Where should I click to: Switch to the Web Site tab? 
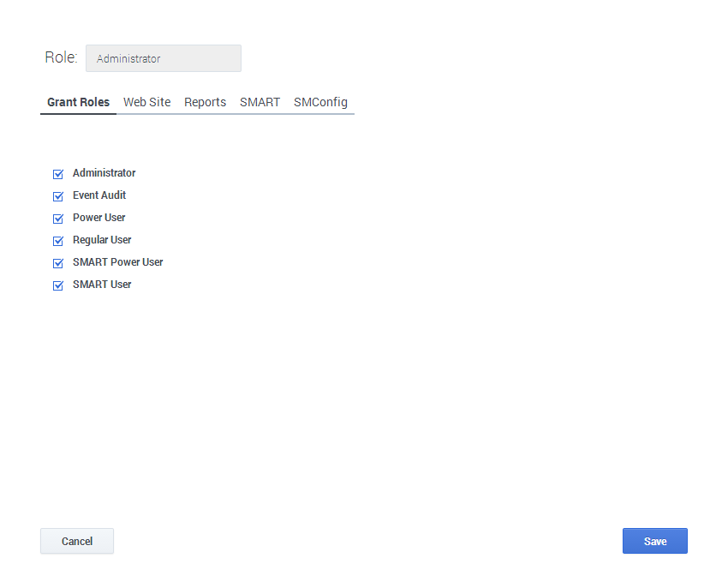pyautogui.click(x=146, y=102)
